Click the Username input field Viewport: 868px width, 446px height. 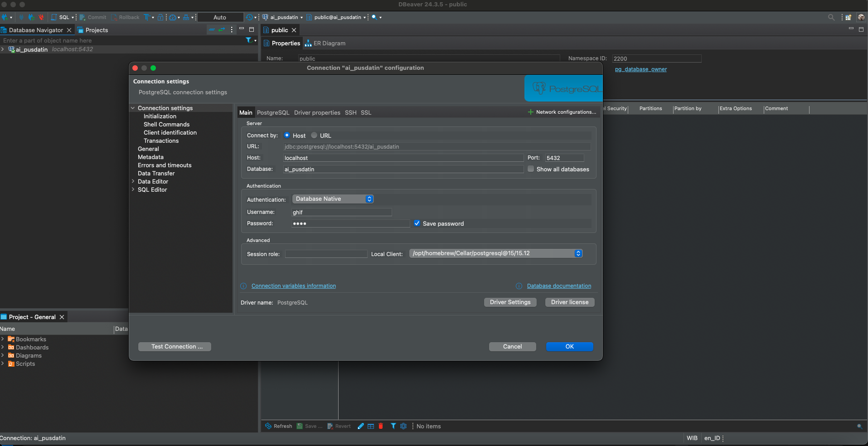tap(342, 212)
